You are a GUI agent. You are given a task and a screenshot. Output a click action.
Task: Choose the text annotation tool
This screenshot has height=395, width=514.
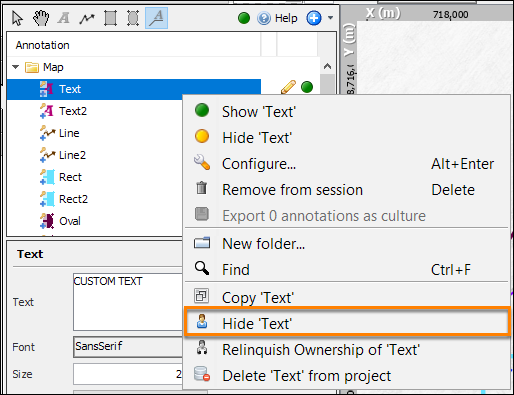point(63,18)
